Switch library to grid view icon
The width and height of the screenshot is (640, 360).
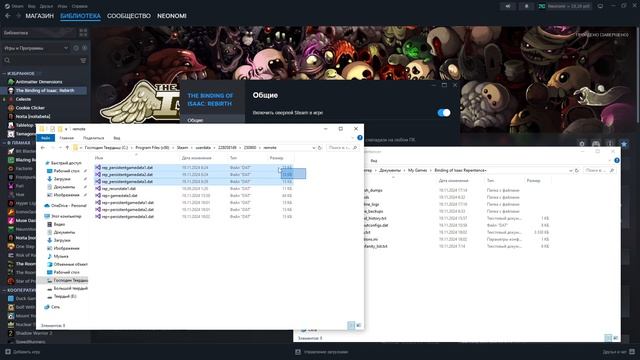click(x=83, y=33)
